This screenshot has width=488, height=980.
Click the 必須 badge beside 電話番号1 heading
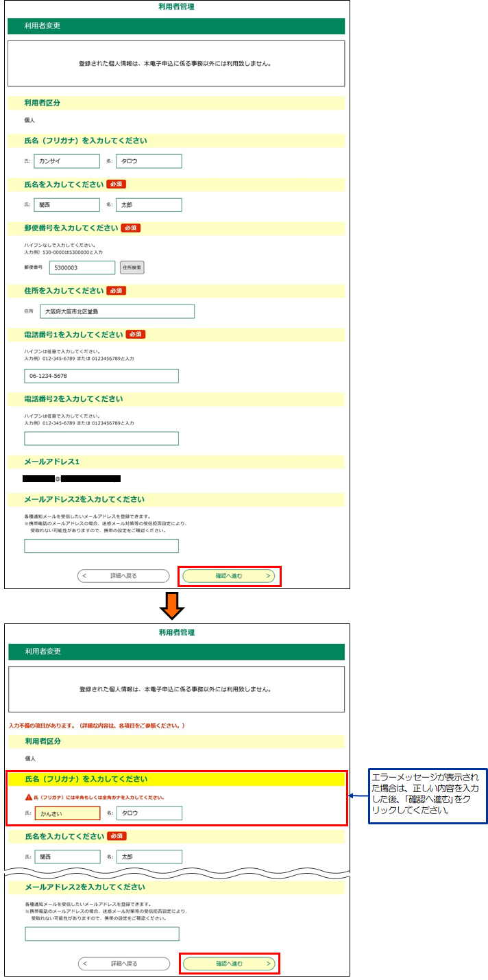coord(135,334)
